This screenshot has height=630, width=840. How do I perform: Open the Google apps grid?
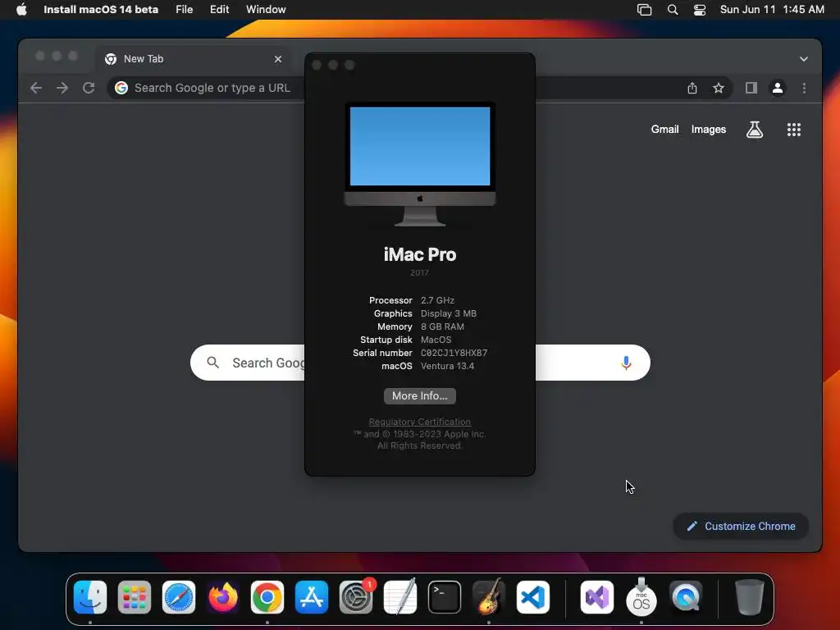pos(794,129)
